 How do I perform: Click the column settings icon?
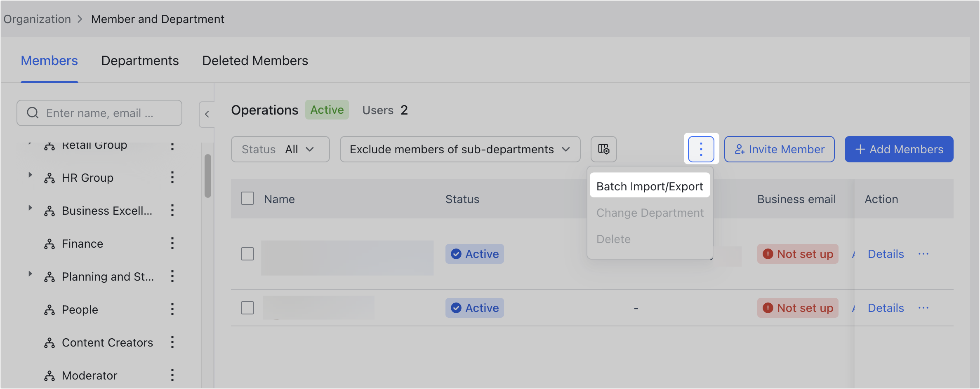coord(603,149)
